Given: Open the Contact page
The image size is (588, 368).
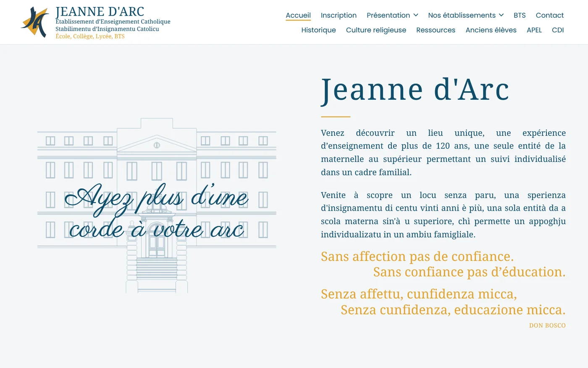Looking at the screenshot, I should pyautogui.click(x=550, y=15).
